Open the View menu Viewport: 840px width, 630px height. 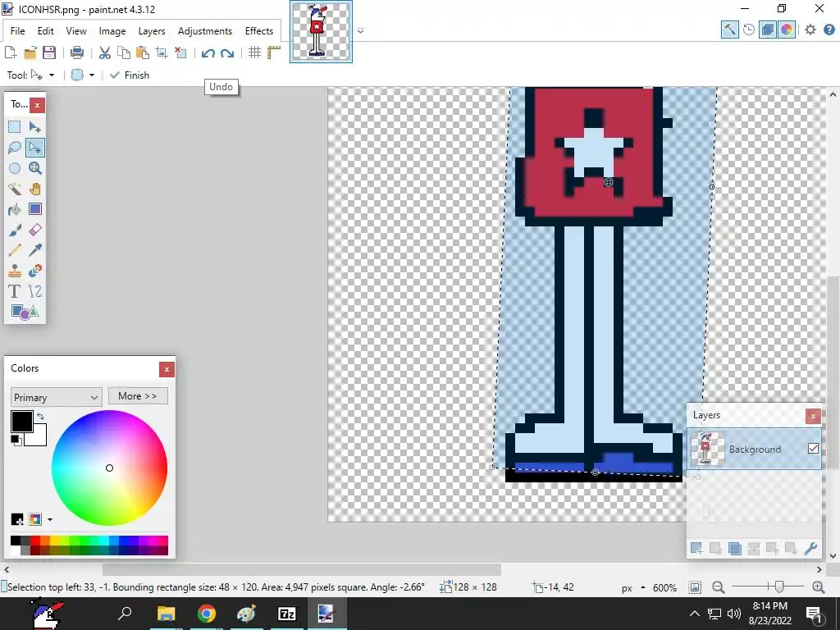(x=76, y=31)
